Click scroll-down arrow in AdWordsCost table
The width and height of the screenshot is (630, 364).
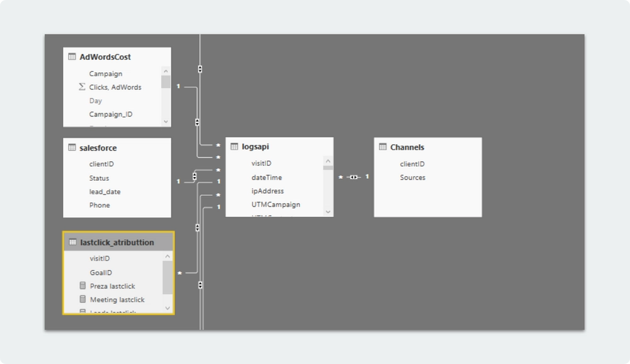(166, 122)
